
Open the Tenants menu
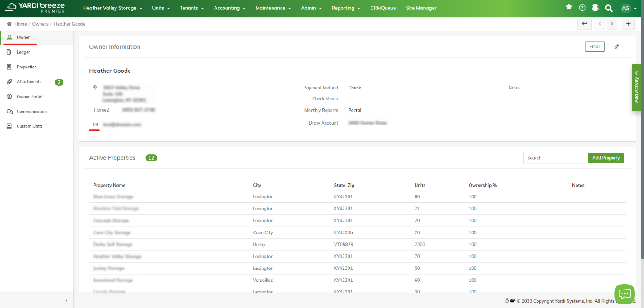(x=192, y=8)
